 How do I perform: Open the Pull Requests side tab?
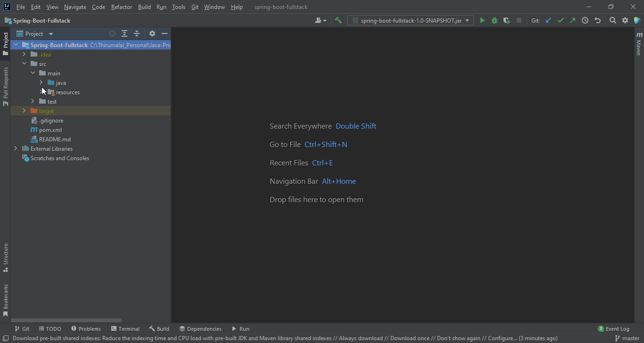click(5, 86)
